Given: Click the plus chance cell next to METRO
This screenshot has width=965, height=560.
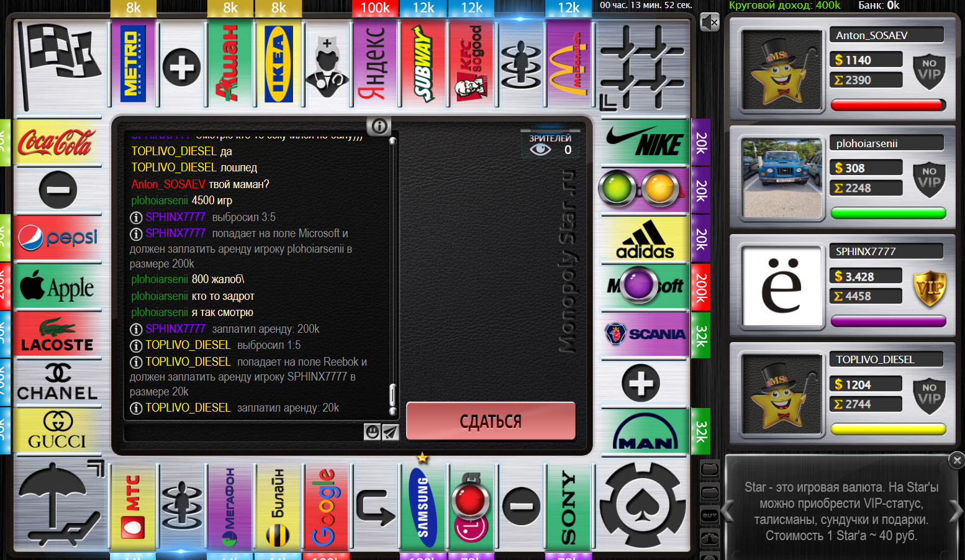Looking at the screenshot, I should pyautogui.click(x=181, y=67).
